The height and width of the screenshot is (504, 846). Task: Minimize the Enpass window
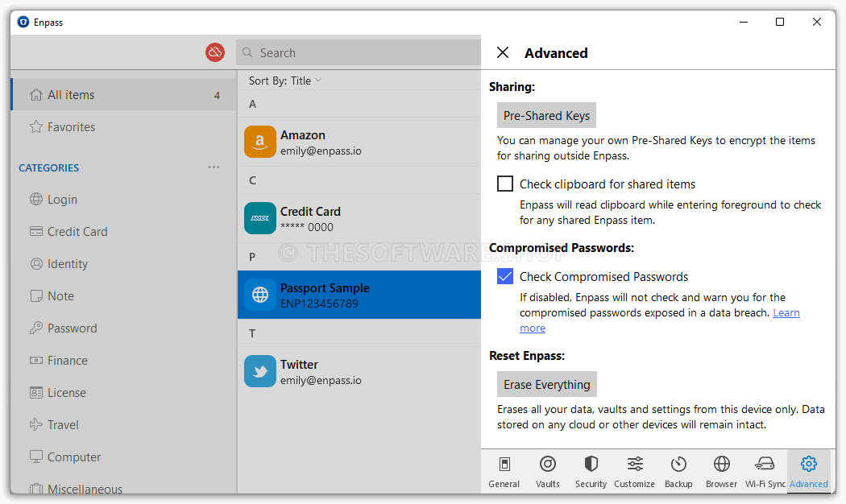pyautogui.click(x=744, y=22)
